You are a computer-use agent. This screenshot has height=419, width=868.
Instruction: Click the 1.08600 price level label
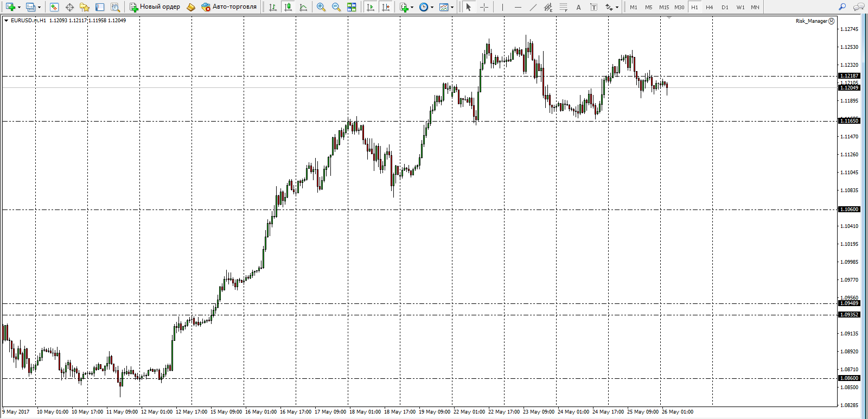tap(849, 378)
